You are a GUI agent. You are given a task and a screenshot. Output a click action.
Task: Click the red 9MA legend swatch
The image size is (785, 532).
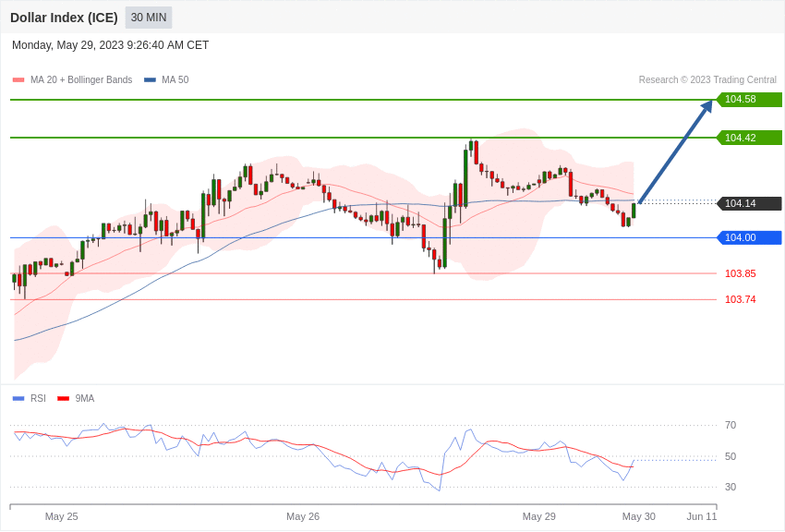coord(63,399)
